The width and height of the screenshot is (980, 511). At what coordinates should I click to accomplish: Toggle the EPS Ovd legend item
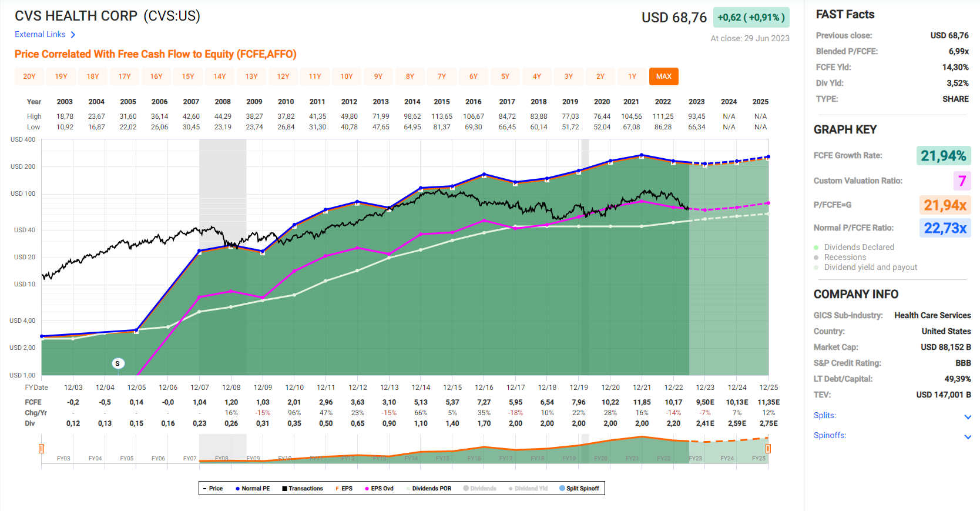[379, 489]
